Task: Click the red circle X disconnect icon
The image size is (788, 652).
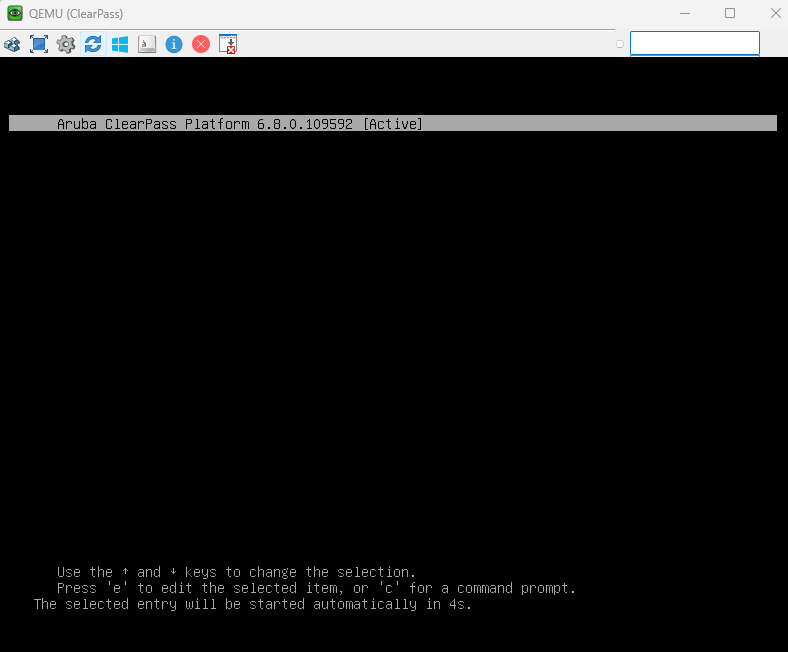Action: point(201,44)
